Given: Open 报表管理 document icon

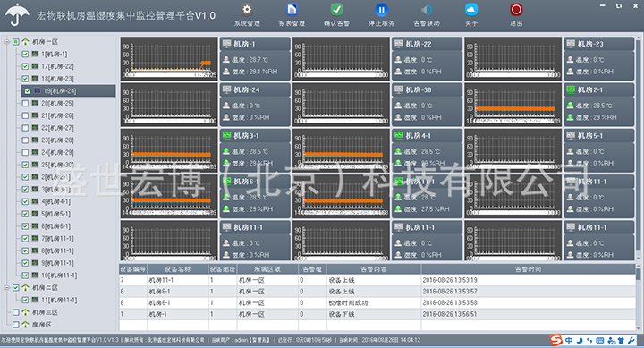Looking at the screenshot, I should click(x=292, y=10).
